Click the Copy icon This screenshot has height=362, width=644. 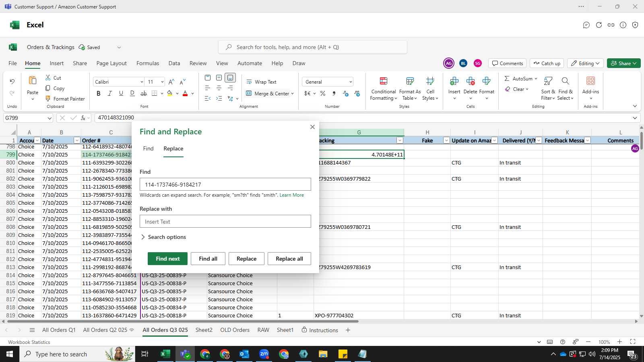48,88
